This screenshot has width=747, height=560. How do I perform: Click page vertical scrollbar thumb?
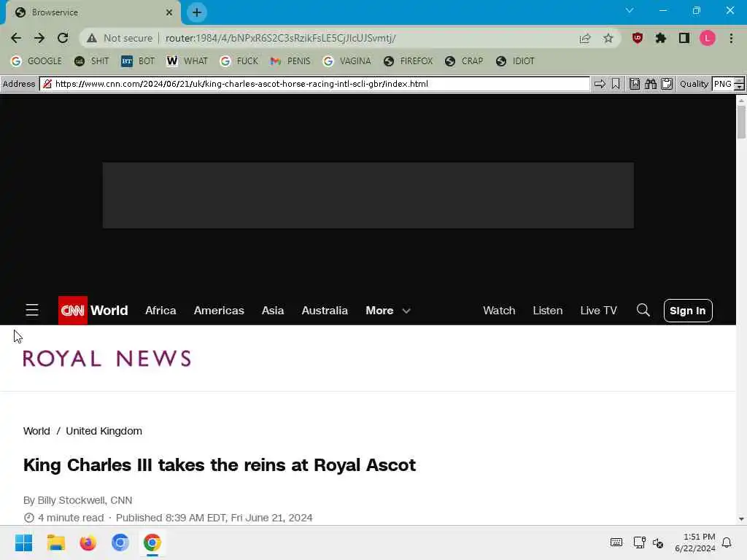click(x=741, y=122)
